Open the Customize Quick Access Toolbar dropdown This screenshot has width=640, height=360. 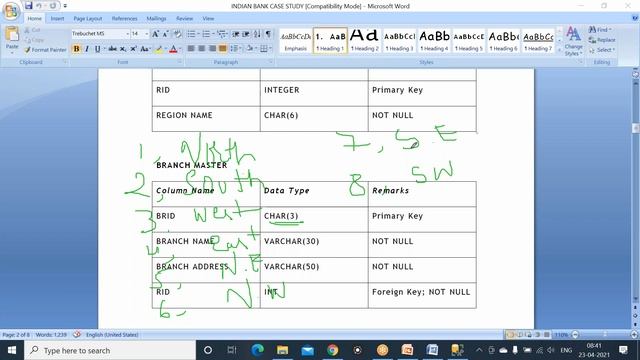(x=65, y=6)
